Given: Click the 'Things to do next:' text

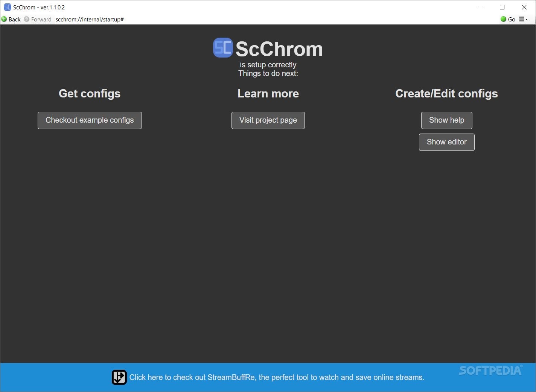Looking at the screenshot, I should pos(268,73).
